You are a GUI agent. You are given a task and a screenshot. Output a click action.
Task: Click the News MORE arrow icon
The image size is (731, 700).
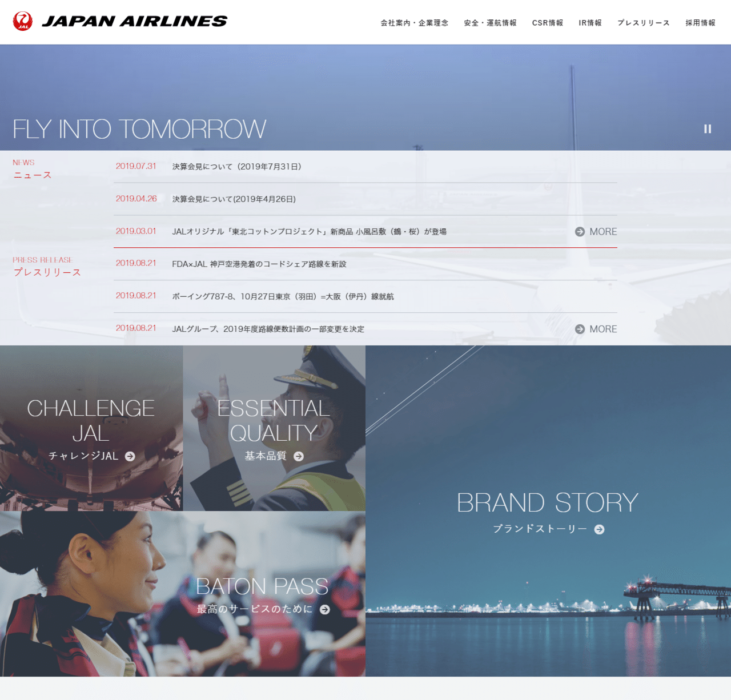[x=580, y=232]
